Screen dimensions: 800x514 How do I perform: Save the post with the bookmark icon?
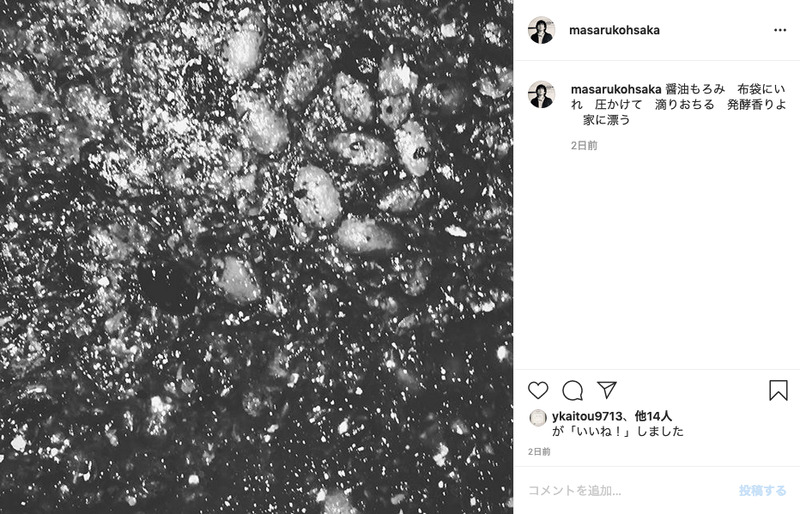pyautogui.click(x=778, y=390)
